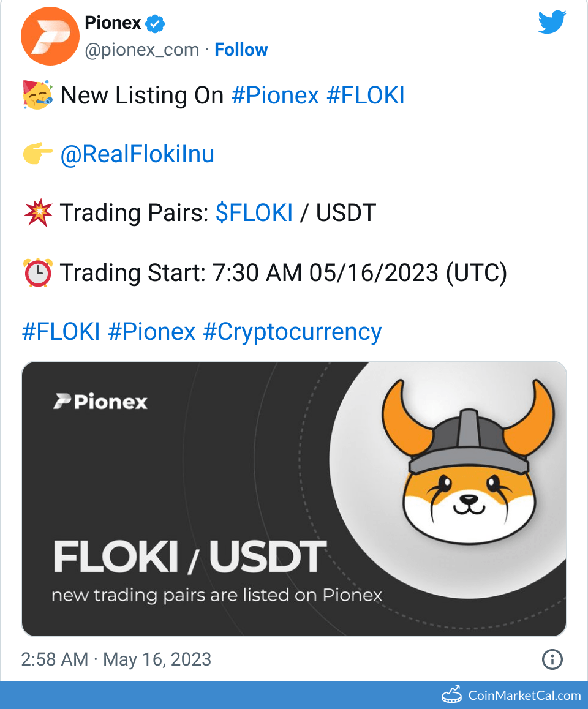Click the red alarm clock emoji
The width and height of the screenshot is (588, 709).
pyautogui.click(x=37, y=272)
